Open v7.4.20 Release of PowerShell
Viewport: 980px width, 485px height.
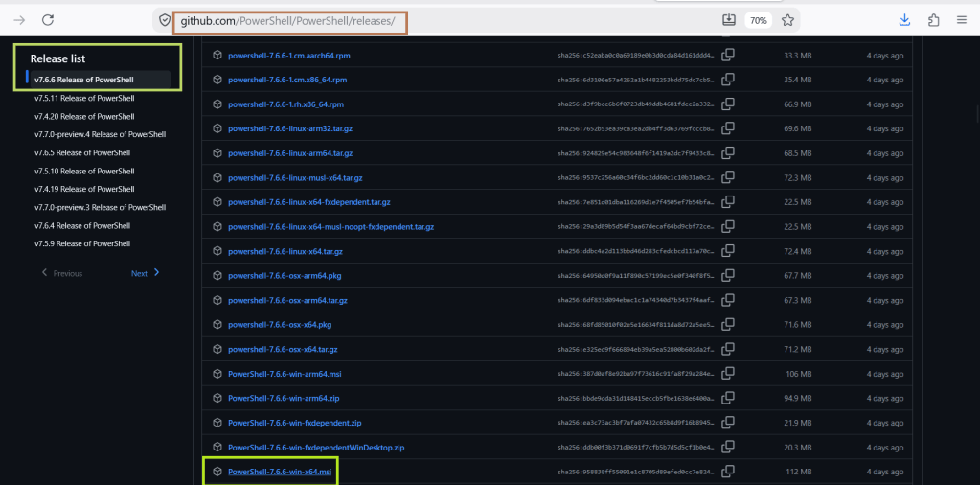point(84,116)
